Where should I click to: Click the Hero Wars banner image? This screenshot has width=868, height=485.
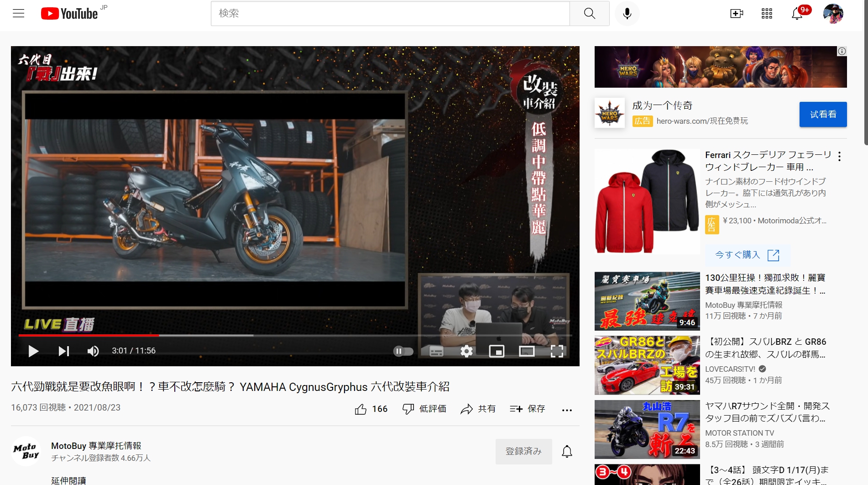pos(720,67)
